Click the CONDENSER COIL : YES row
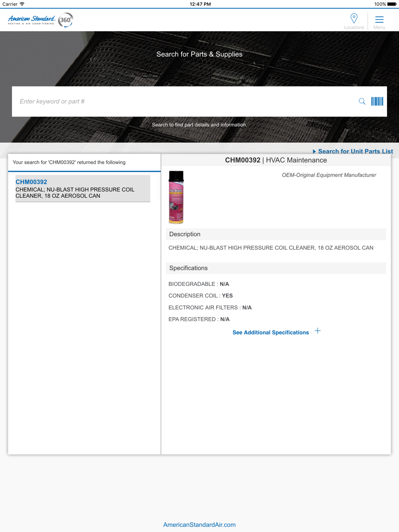This screenshot has width=399, height=532. click(x=200, y=296)
